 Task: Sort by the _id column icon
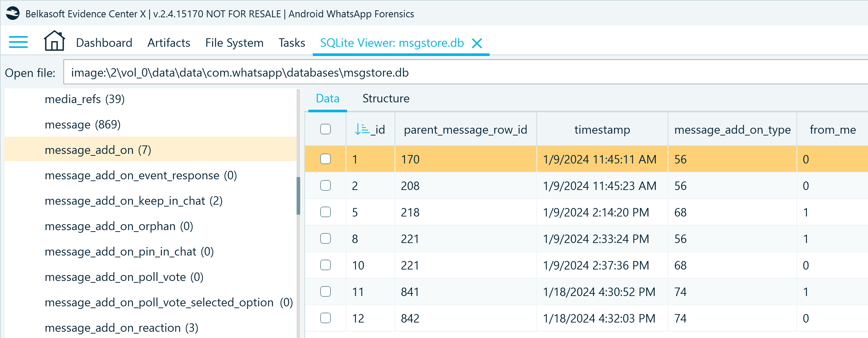362,130
